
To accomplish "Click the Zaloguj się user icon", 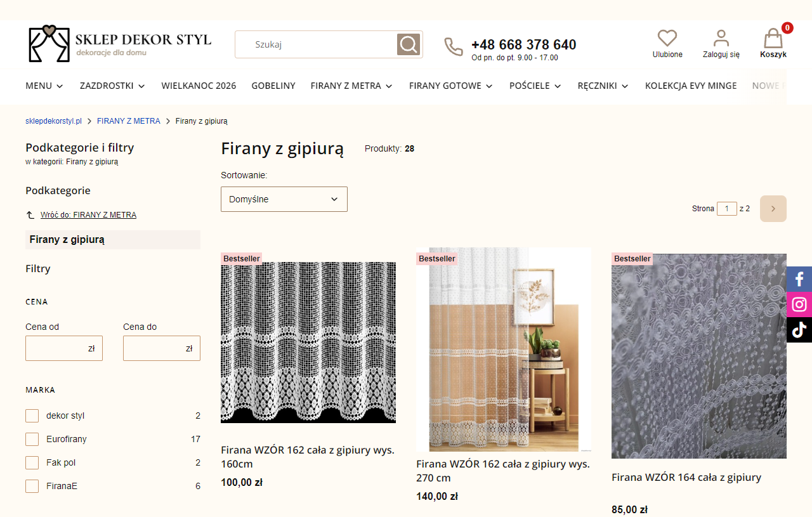I will 721,38.
